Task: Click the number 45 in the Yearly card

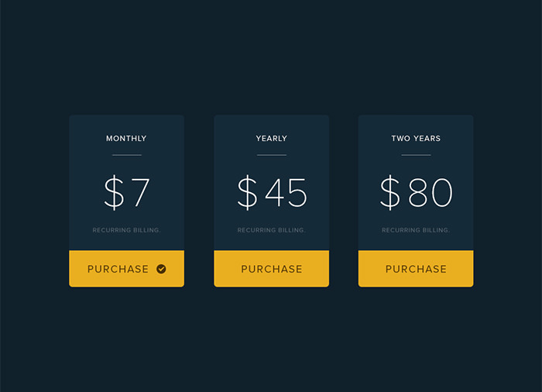Action: pyautogui.click(x=286, y=193)
